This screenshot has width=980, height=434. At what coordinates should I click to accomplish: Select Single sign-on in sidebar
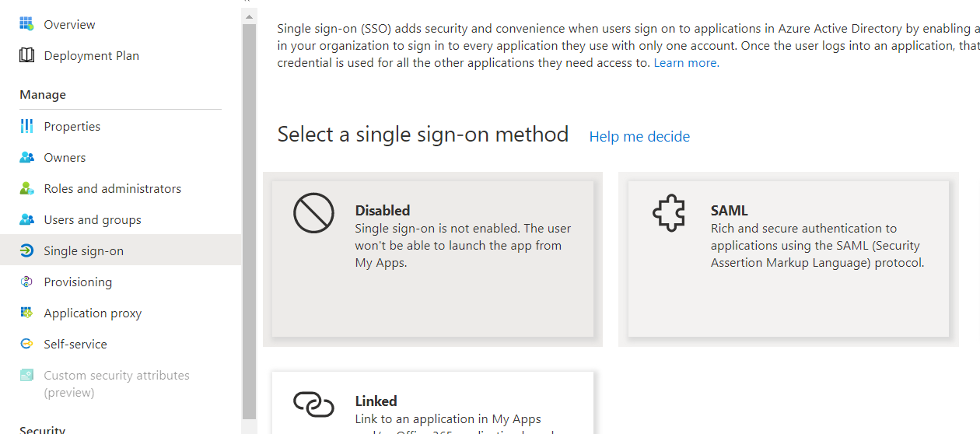click(x=121, y=250)
